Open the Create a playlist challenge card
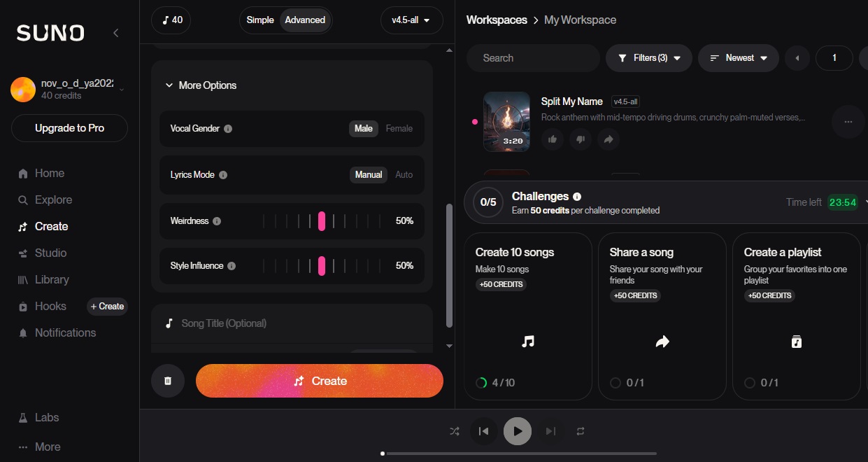This screenshot has height=462, width=868. 797,316
